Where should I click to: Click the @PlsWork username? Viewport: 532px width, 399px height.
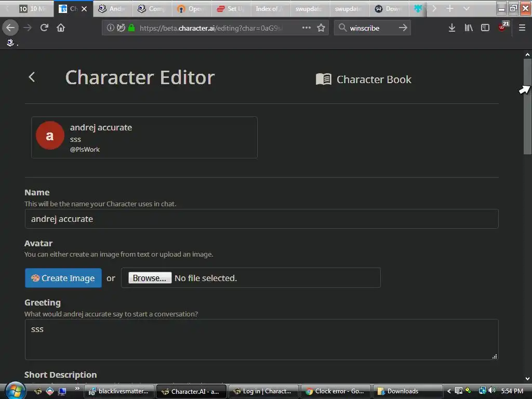coord(85,149)
